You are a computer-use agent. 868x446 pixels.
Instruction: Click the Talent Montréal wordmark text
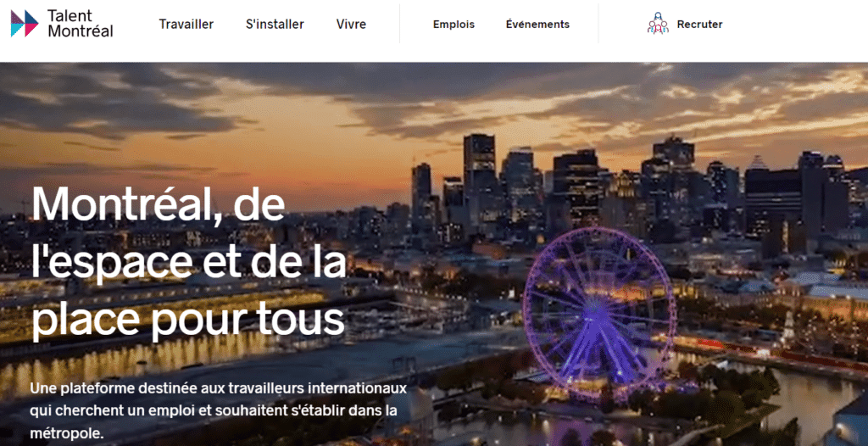[81, 23]
